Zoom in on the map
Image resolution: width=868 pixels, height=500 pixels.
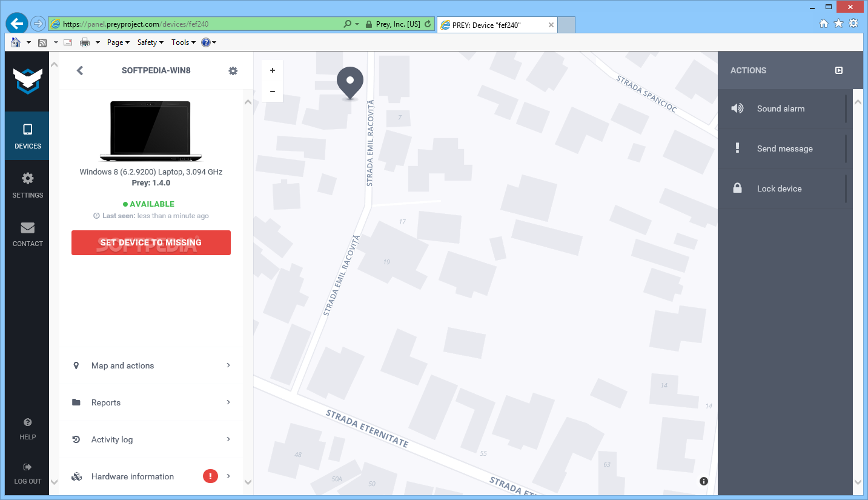click(273, 70)
